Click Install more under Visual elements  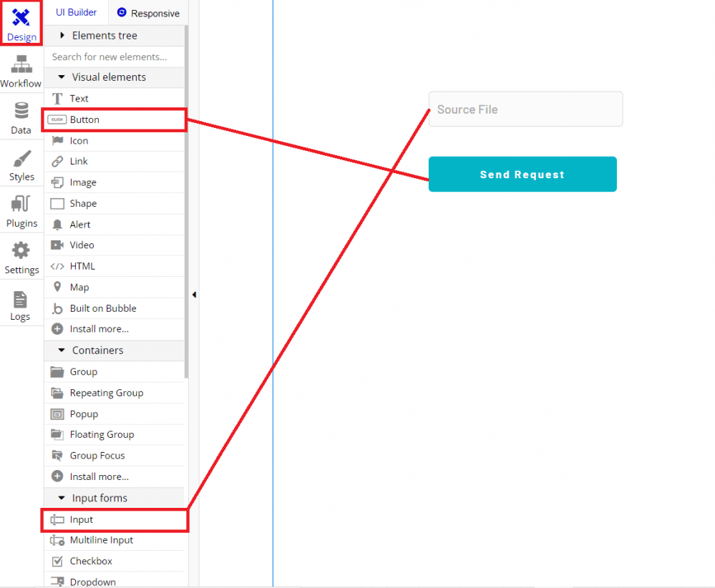coord(99,329)
